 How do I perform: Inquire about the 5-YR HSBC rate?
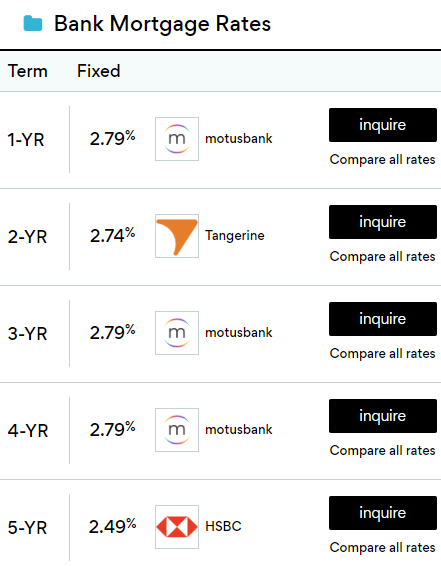click(x=383, y=513)
